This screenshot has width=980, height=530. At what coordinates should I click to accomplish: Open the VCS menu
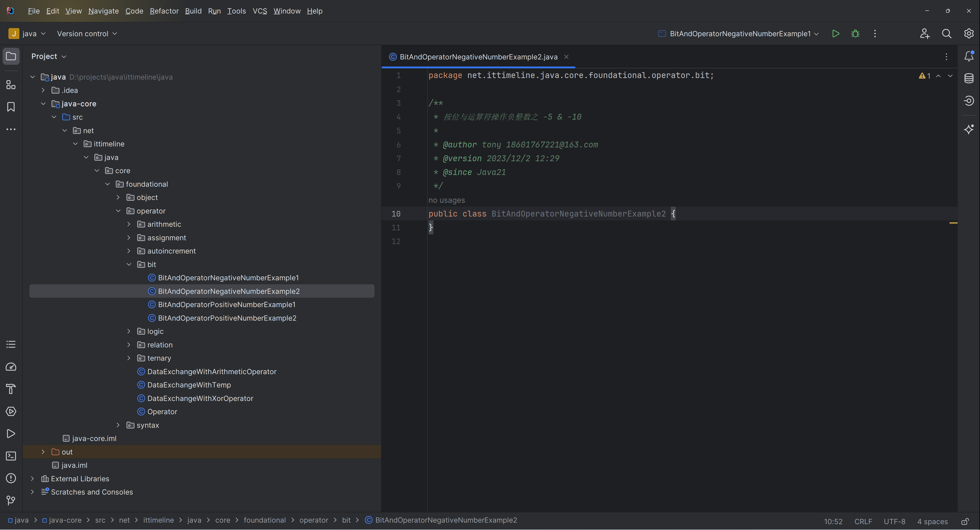pos(260,11)
